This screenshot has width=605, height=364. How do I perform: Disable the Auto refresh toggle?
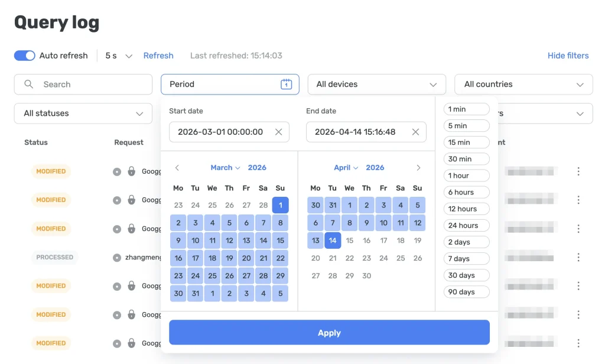25,56
